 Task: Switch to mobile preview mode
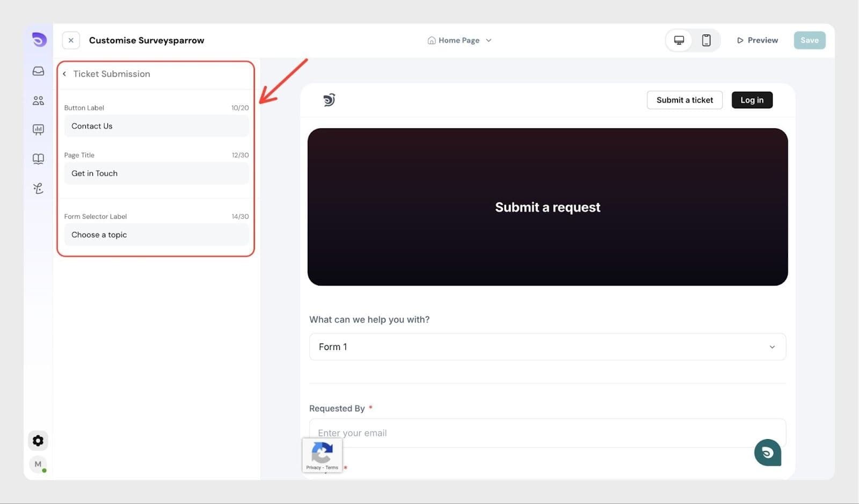[x=707, y=40]
